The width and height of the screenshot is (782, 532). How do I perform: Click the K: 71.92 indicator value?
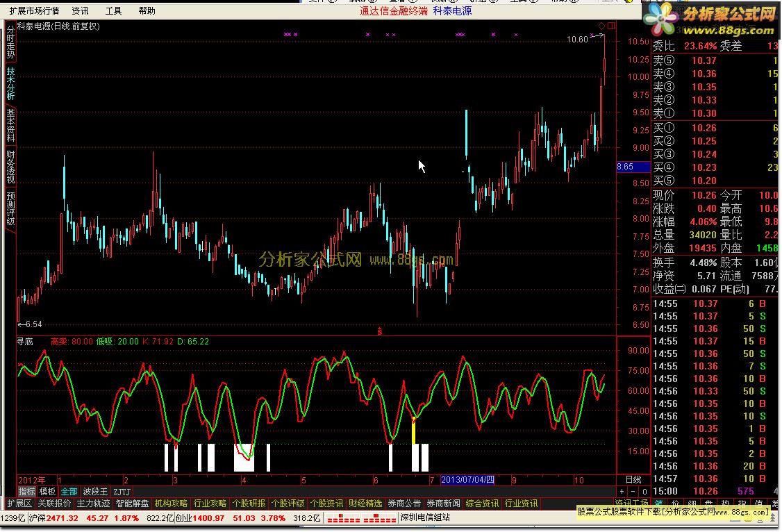(158, 342)
